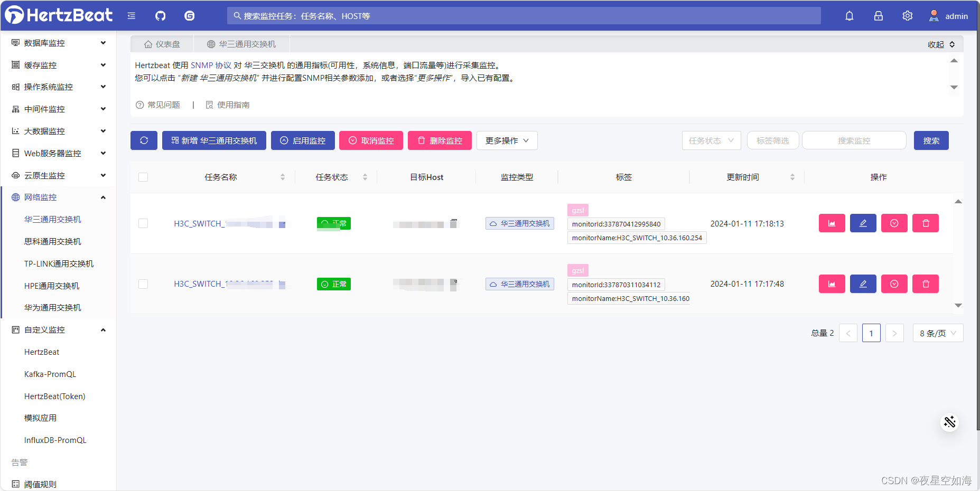Open 更多操作 dropdown
The image size is (980, 491).
pos(507,140)
